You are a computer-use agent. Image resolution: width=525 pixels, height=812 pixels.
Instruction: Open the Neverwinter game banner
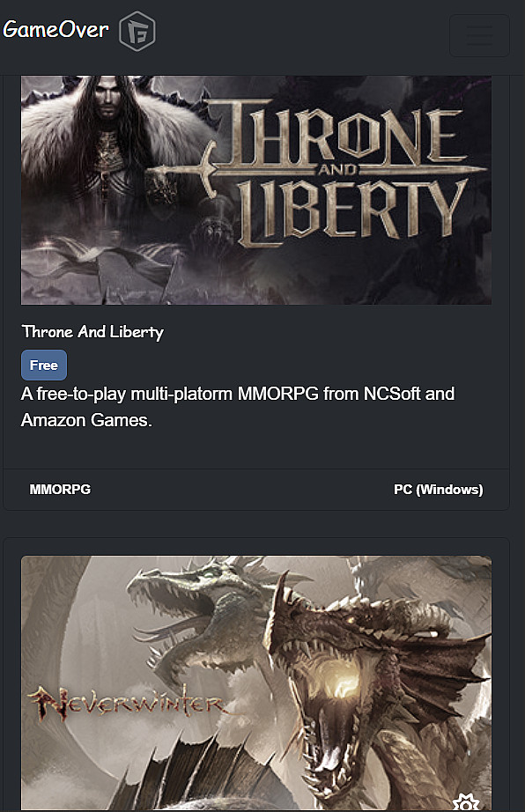coord(255,683)
